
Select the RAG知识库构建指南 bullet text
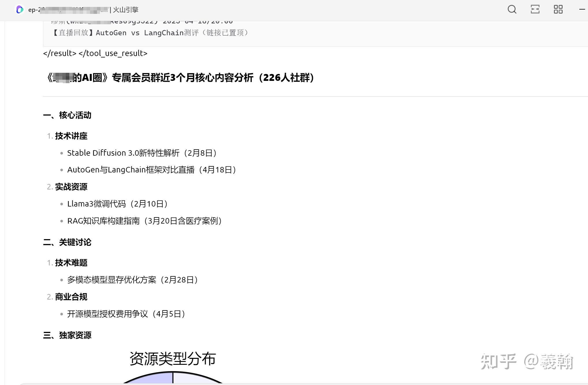[144, 221]
